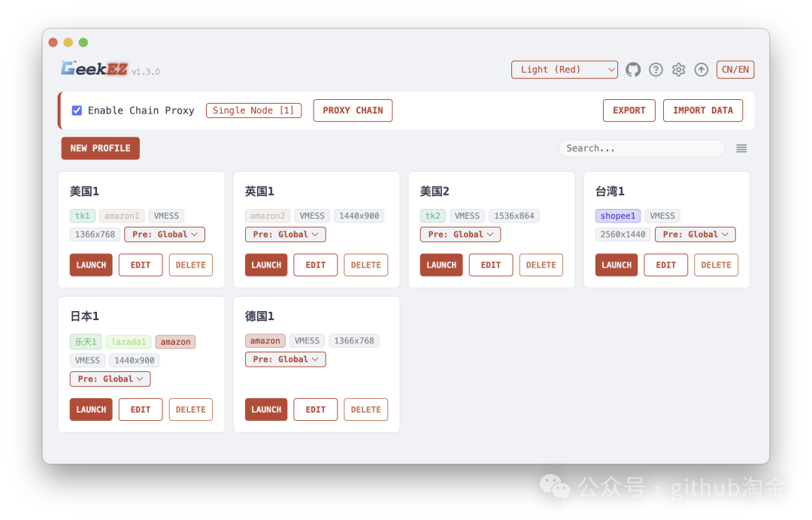This screenshot has height=520, width=812.
Task: Expand the Pre: Global dropdown on 美国1 card
Action: (164, 234)
